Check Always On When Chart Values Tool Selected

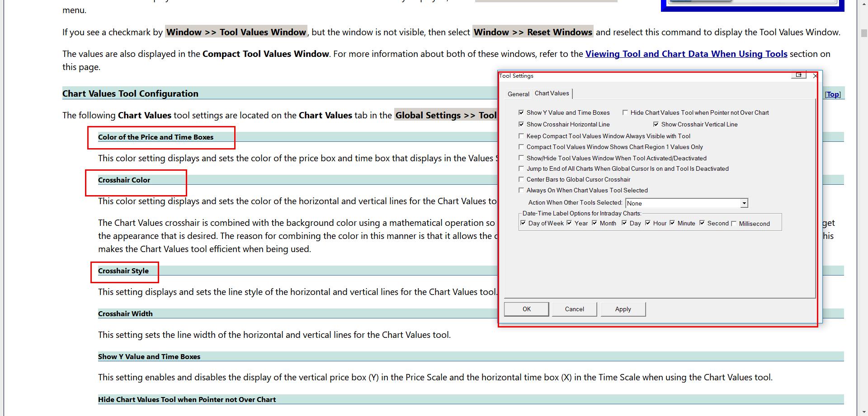pos(521,190)
